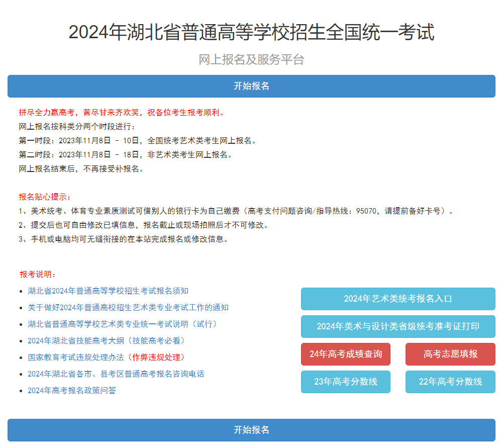
Task: Open link 湖北省2024年普通高等学校招生考试报名须知
Action: click(x=108, y=291)
